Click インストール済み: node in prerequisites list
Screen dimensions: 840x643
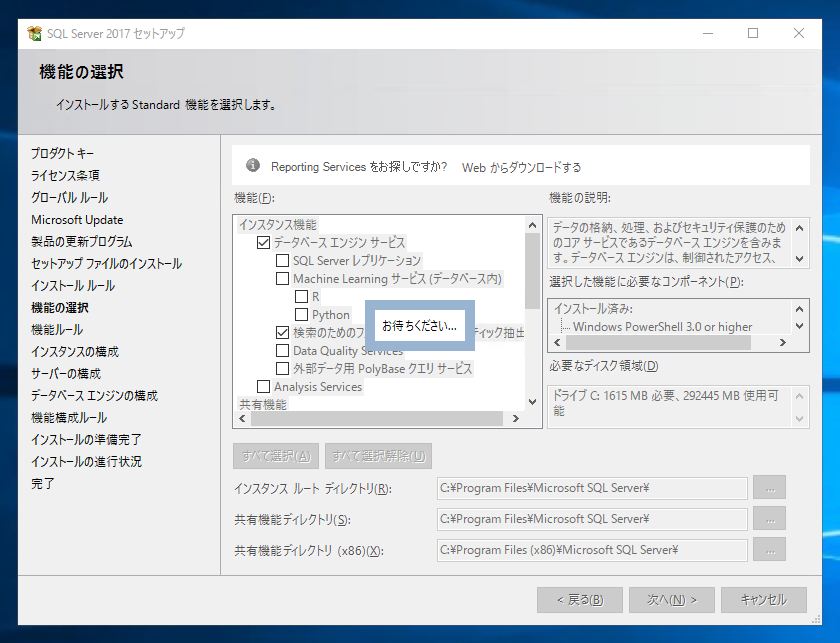coord(593,309)
